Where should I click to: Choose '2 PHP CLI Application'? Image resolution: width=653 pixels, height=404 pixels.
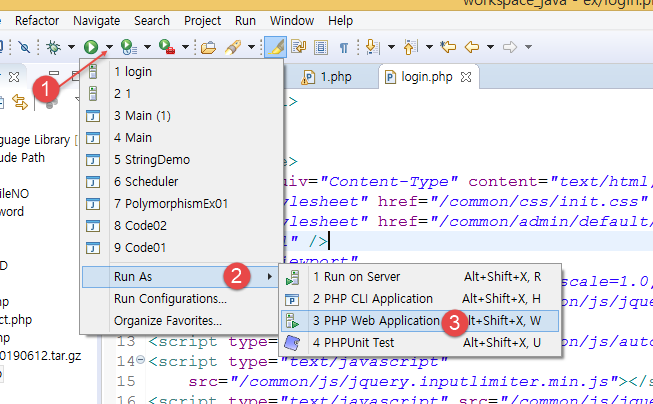tap(420, 299)
